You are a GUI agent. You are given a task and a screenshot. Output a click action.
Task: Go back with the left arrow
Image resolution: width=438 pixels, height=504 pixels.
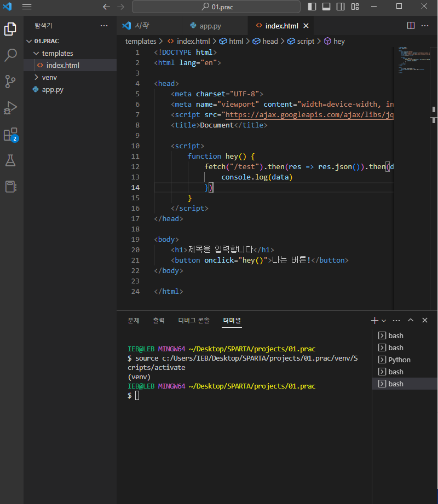106,7
